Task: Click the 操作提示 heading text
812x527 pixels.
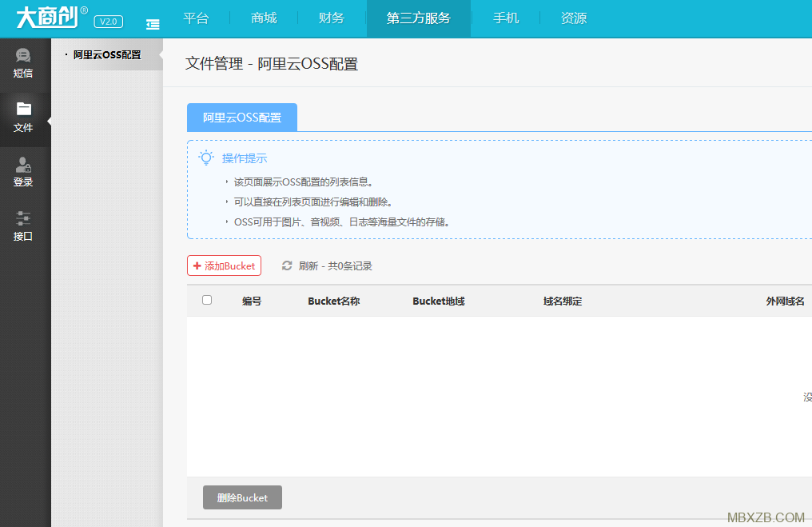Action: click(x=245, y=158)
